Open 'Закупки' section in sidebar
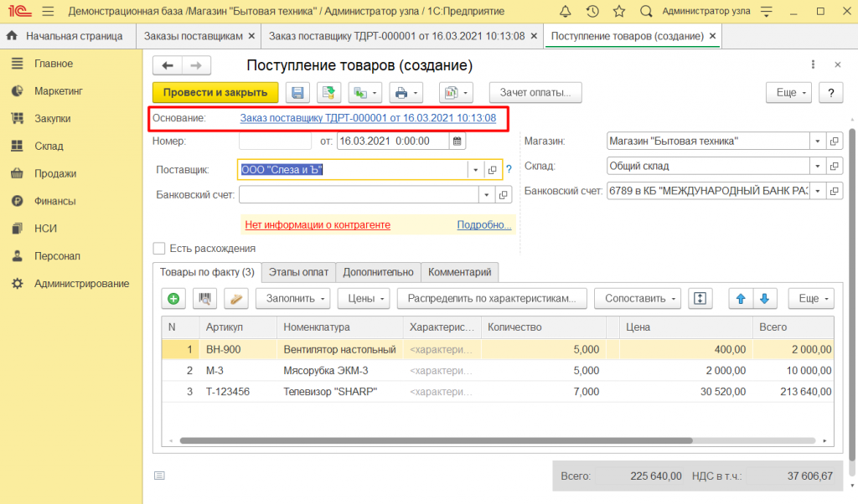 pos(52,118)
